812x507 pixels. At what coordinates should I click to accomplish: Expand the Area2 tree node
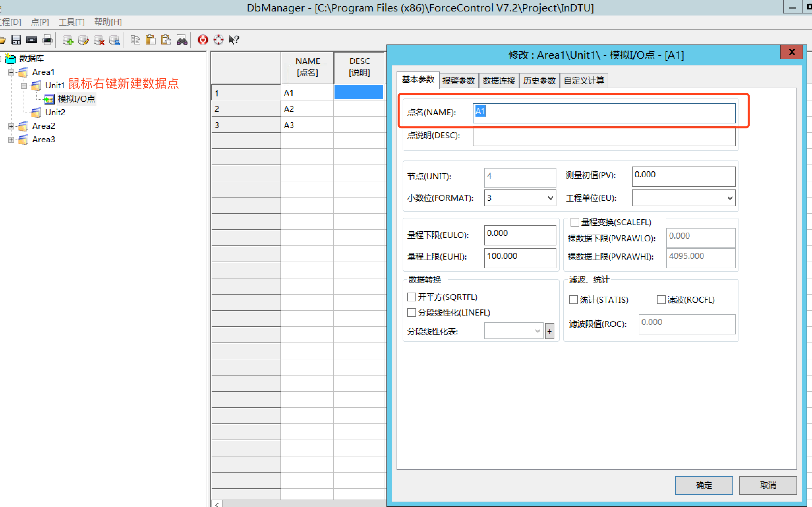point(11,126)
